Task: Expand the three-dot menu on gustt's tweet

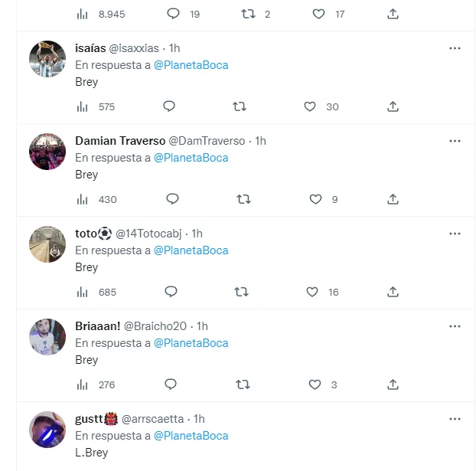Action: pyautogui.click(x=455, y=419)
